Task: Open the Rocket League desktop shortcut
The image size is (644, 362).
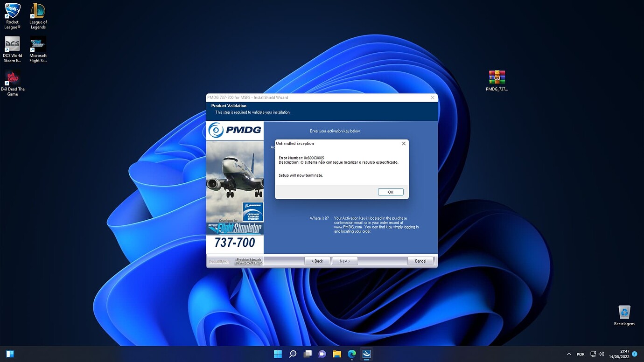Action: (x=13, y=16)
